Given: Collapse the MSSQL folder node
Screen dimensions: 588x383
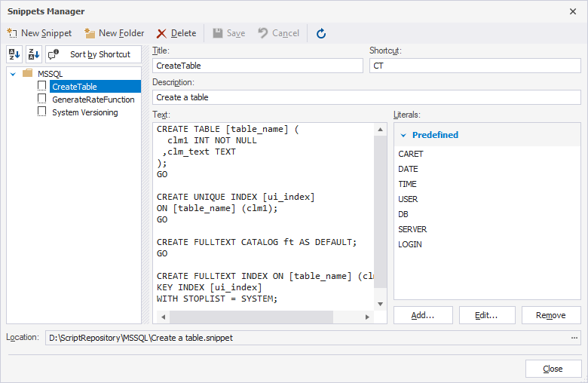Looking at the screenshot, I should 13,74.
